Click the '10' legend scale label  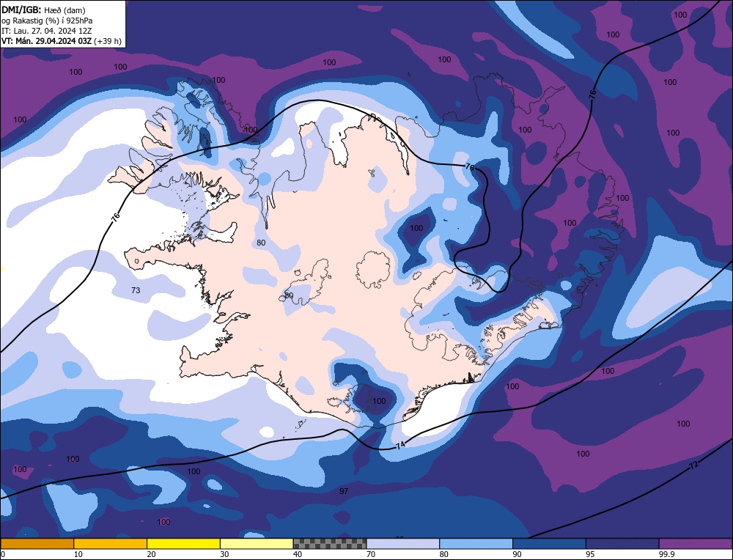pos(78,554)
